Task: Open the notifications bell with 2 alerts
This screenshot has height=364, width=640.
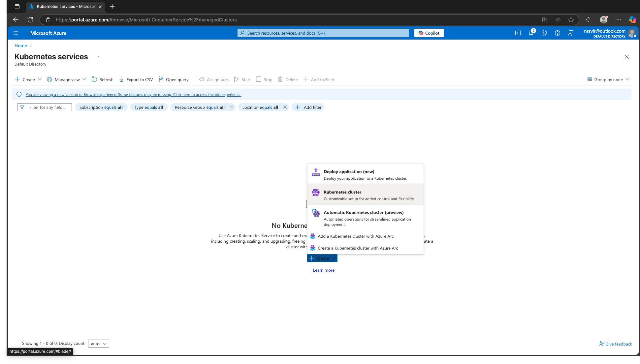Action: tap(531, 33)
